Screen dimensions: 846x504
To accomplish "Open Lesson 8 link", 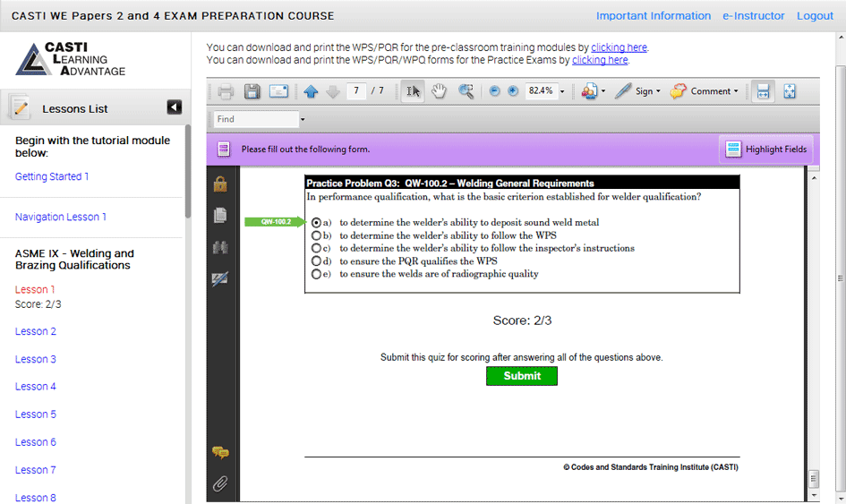I will point(36,498).
